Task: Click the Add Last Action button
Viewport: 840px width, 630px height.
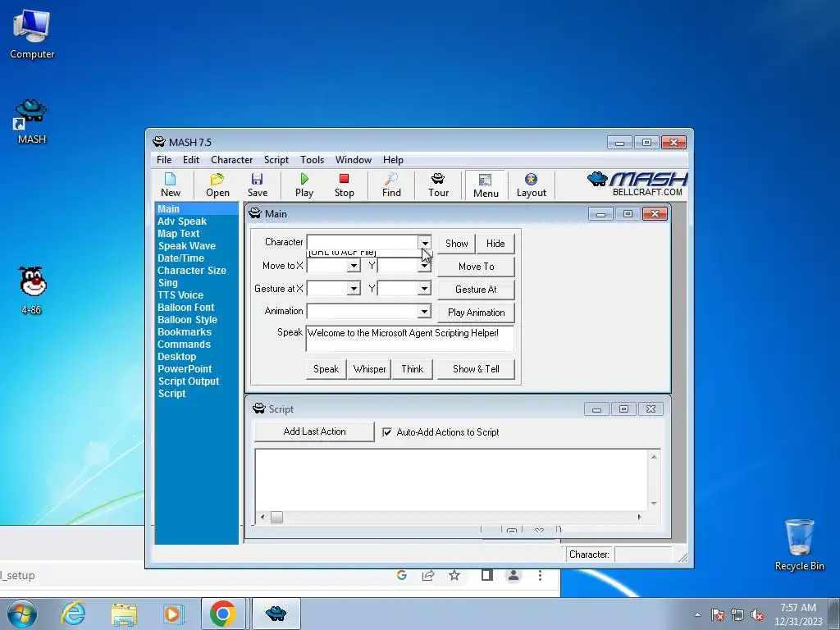Action: point(314,431)
